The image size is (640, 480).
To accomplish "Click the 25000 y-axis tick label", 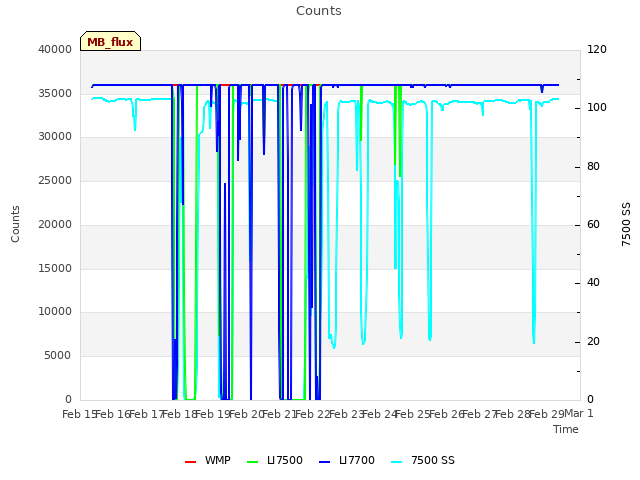I will [55, 180].
